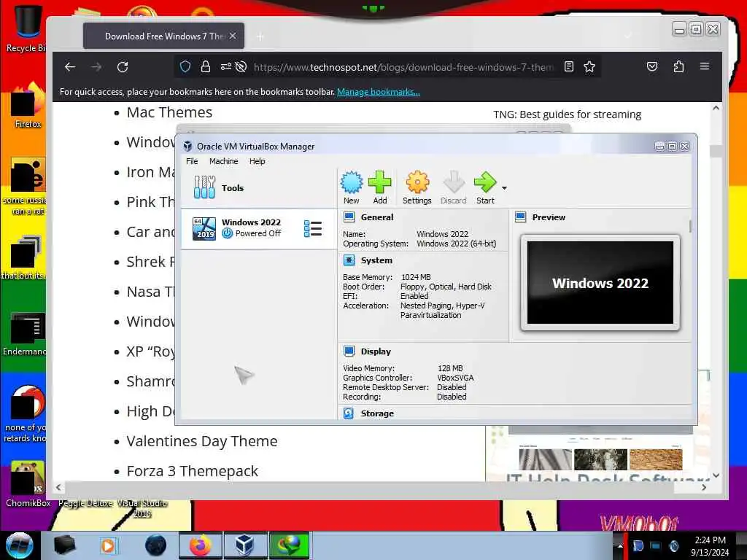Click 'Forza 3 Themepack' list item
The image size is (747, 560).
pos(192,471)
